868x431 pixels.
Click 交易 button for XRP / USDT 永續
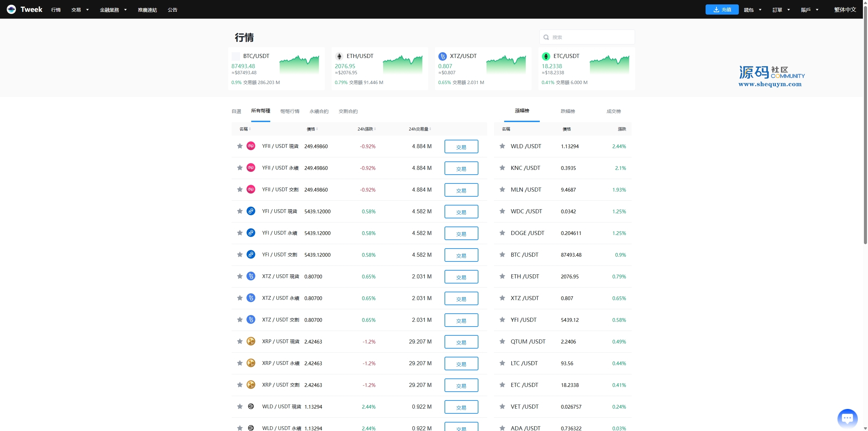coord(461,364)
